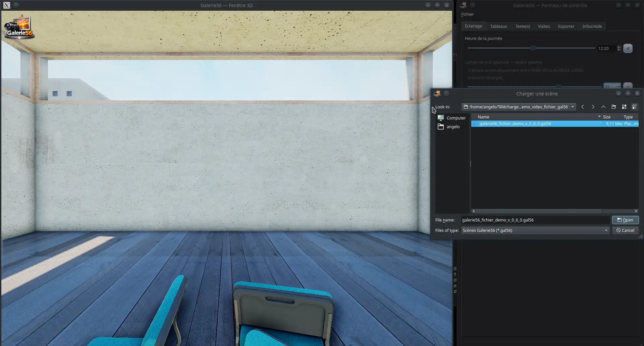Select the angelo home folder
This screenshot has height=346, width=644.
[449, 127]
